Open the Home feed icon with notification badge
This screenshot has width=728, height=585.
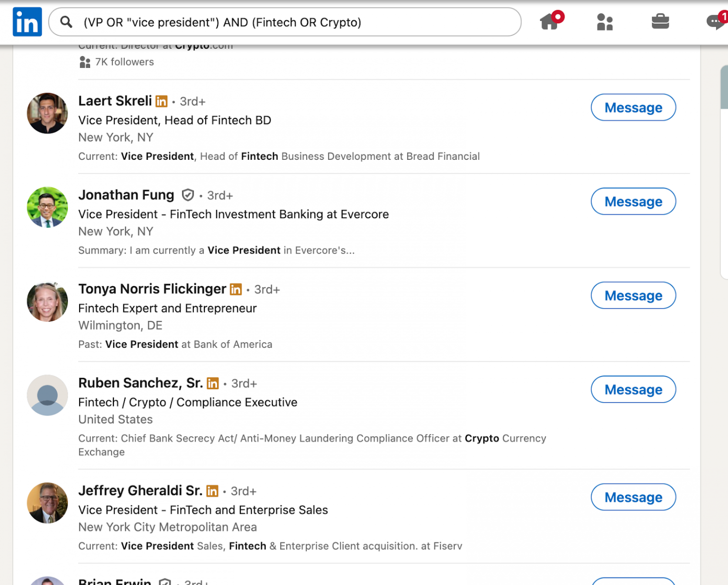(x=550, y=22)
